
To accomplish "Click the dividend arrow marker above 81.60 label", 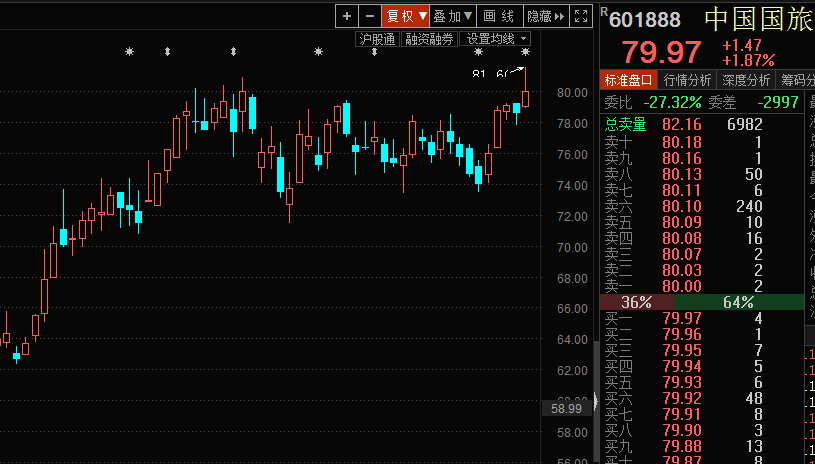I will 525,52.
